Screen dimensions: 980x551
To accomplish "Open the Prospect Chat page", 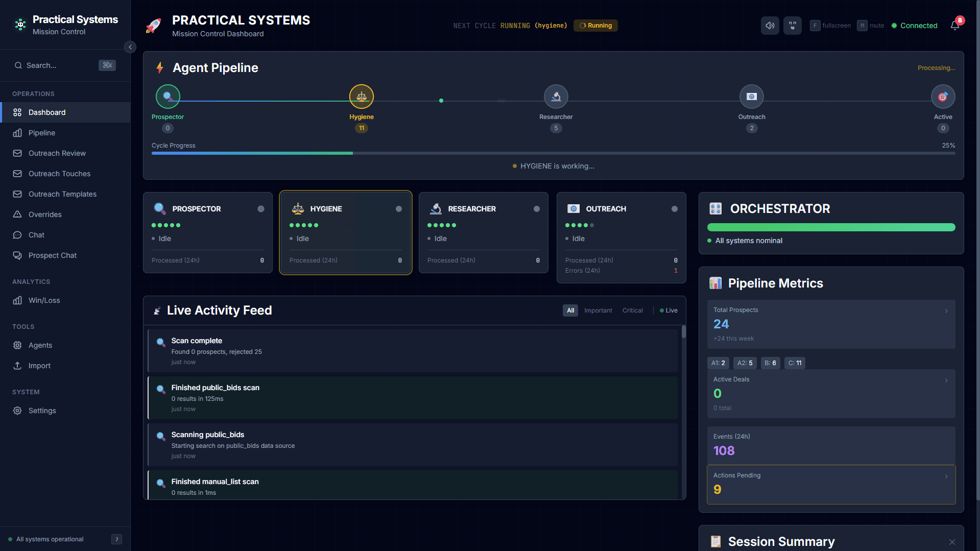I will pyautogui.click(x=52, y=255).
